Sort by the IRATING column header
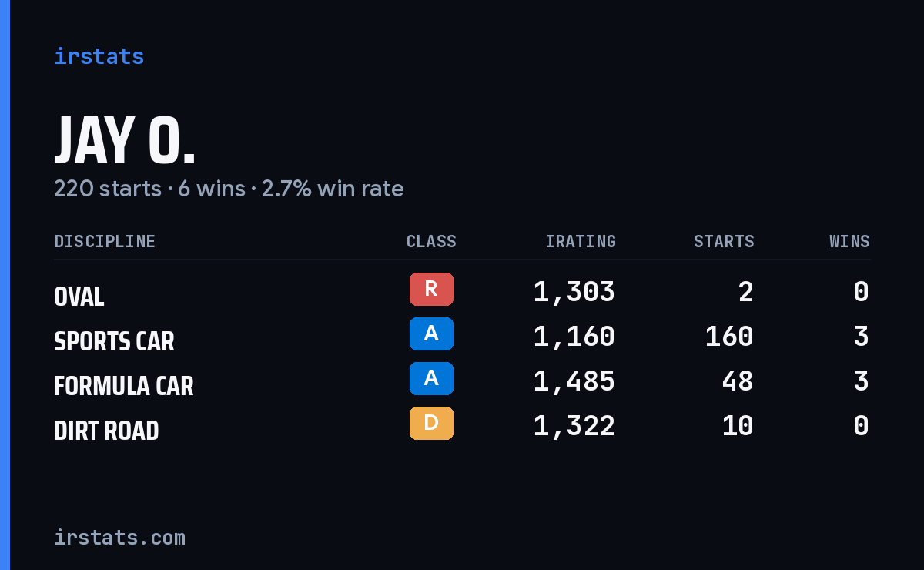 tap(581, 241)
